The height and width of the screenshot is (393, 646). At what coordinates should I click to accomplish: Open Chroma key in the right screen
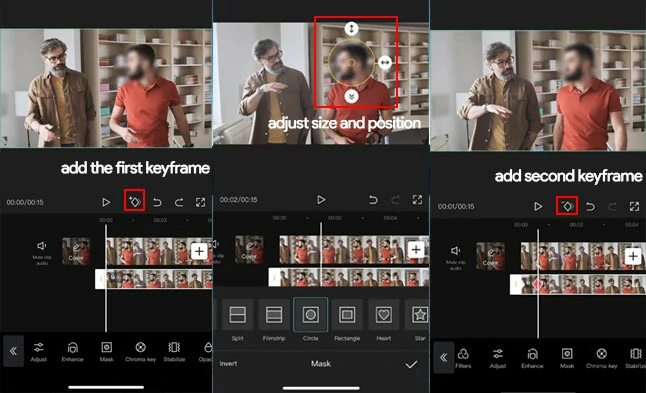[x=602, y=358]
